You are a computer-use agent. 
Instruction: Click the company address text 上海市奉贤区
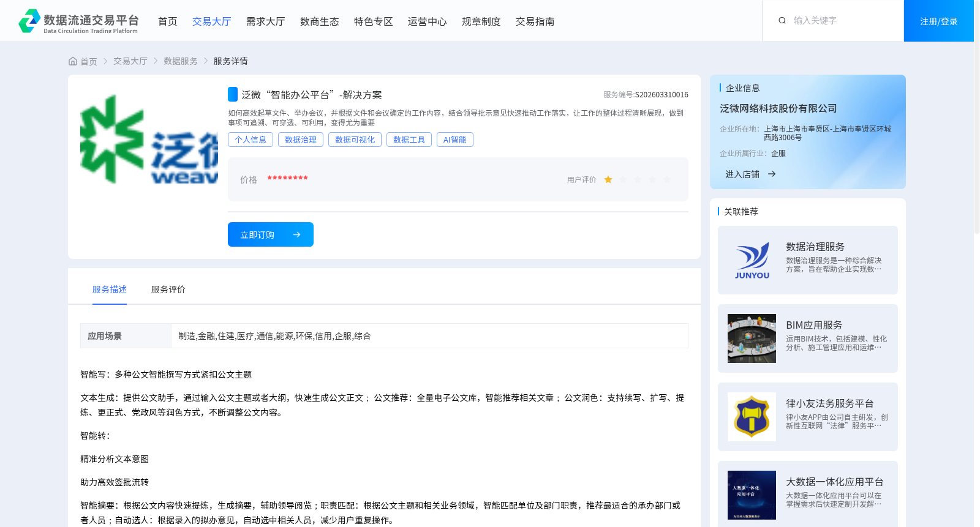(x=827, y=133)
